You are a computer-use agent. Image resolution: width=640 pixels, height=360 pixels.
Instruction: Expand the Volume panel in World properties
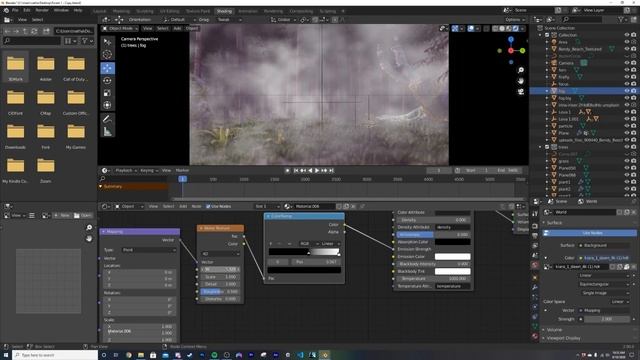554,330
